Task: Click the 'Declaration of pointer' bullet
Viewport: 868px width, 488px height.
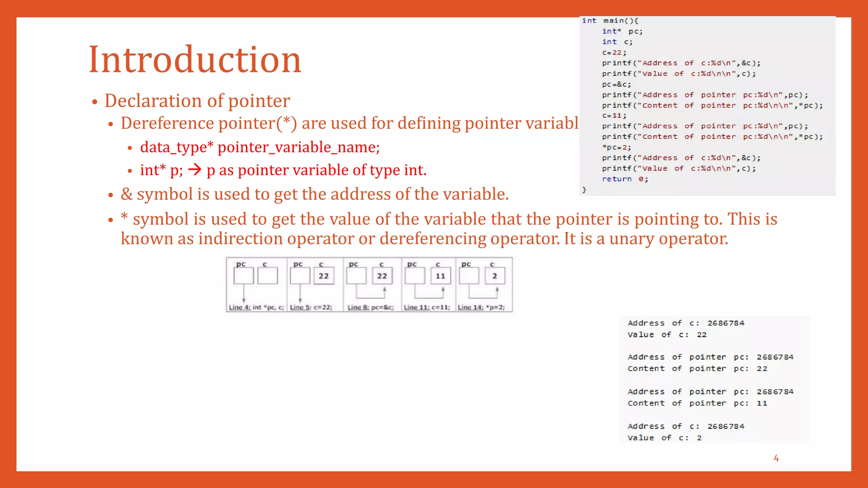Action: (197, 101)
